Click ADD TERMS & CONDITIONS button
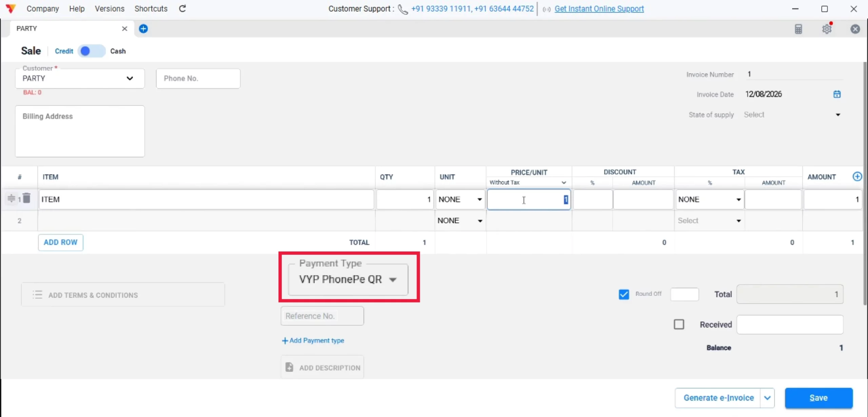This screenshot has width=868, height=417. pyautogui.click(x=123, y=295)
